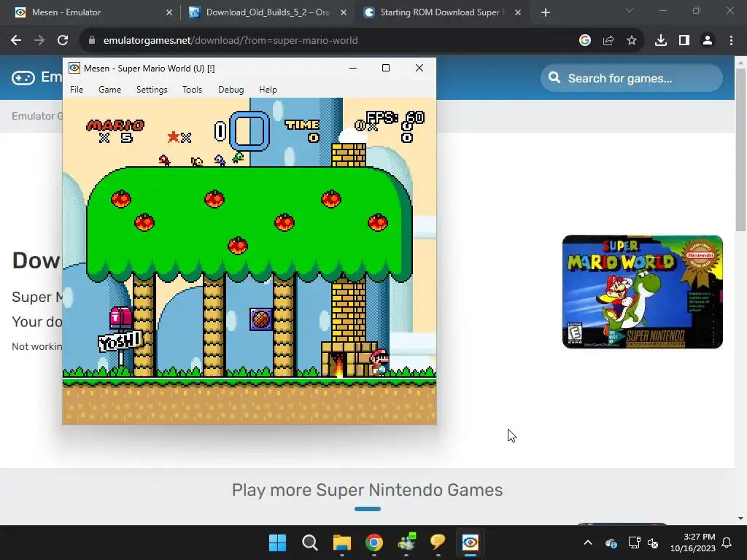
Task: View site information lock icon
Action: (92, 41)
